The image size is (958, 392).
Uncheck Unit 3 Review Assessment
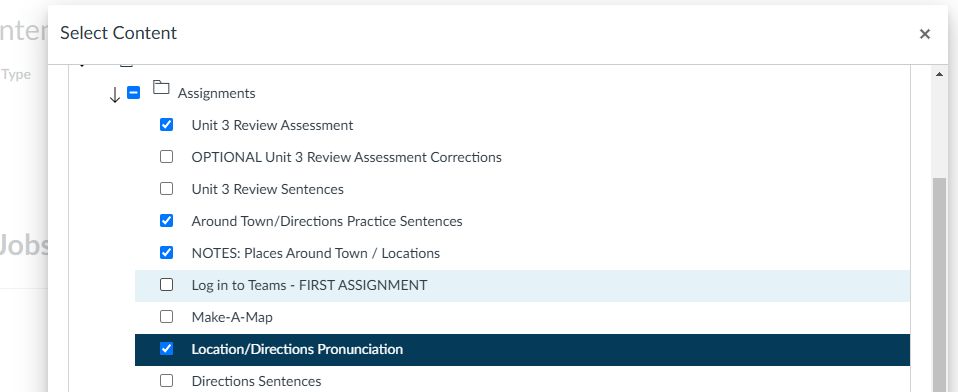click(166, 125)
